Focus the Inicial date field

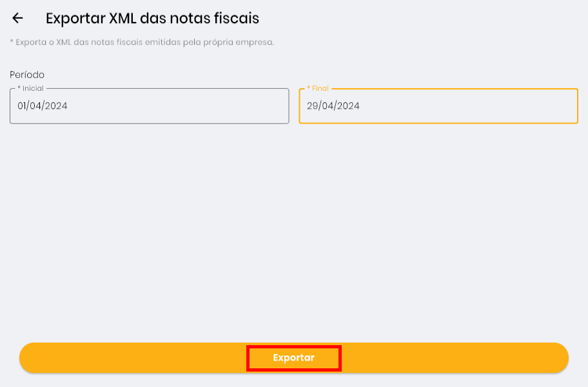pyautogui.click(x=149, y=106)
